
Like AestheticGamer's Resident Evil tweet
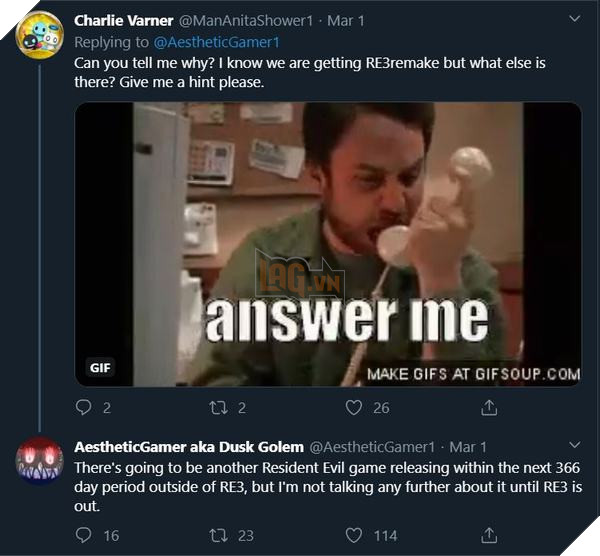pyautogui.click(x=353, y=535)
